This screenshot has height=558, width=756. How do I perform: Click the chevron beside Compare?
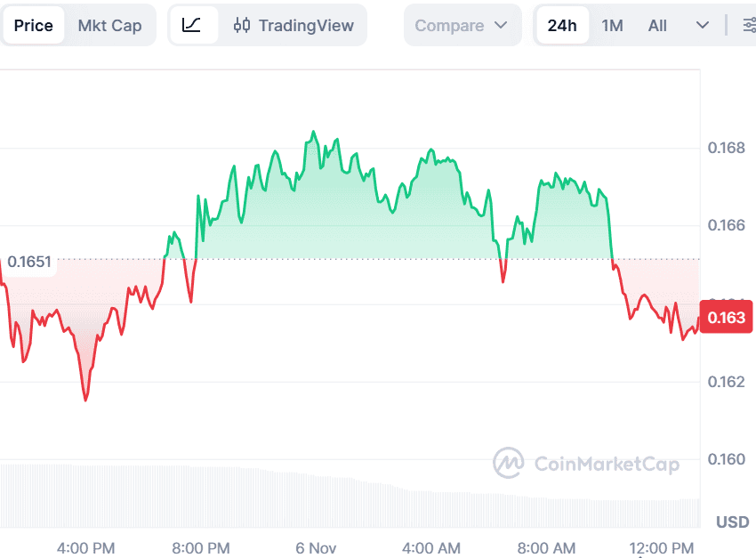[x=500, y=25]
